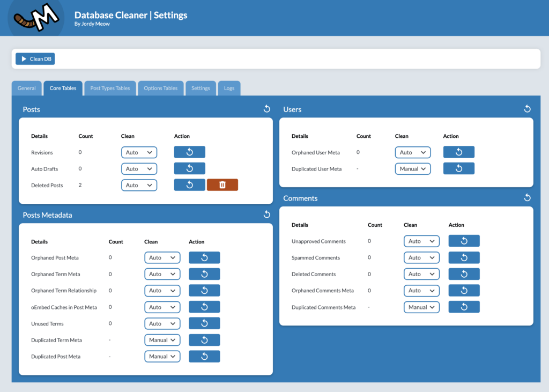Viewport: 549px width, 392px height.
Task: Open the Unused Terms clean mode selector
Action: [x=162, y=323]
